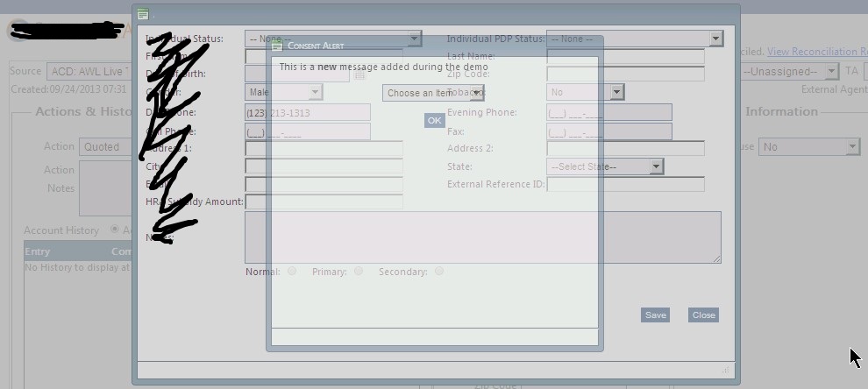
Task: Click the Evening Phone input field
Action: pyautogui.click(x=609, y=112)
